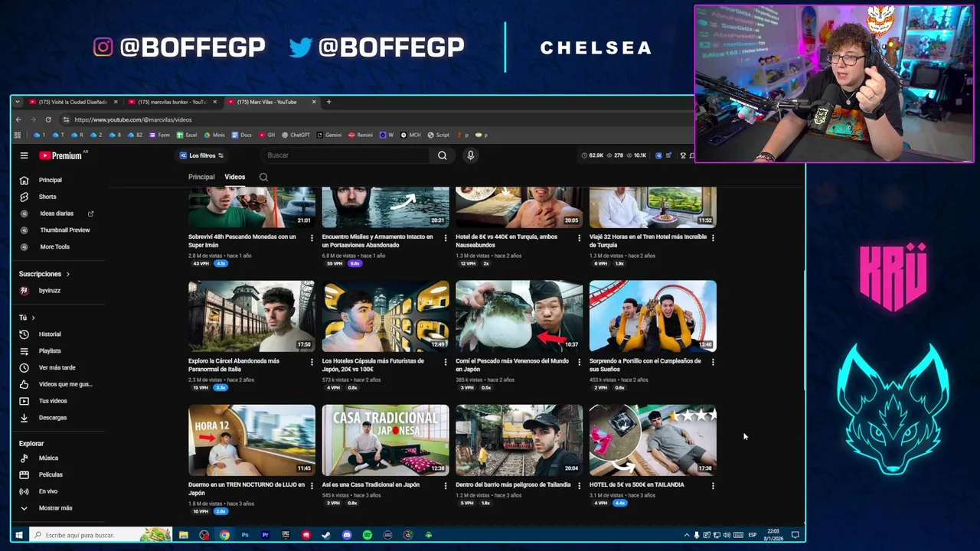Open the Excel bookmark

[187, 135]
